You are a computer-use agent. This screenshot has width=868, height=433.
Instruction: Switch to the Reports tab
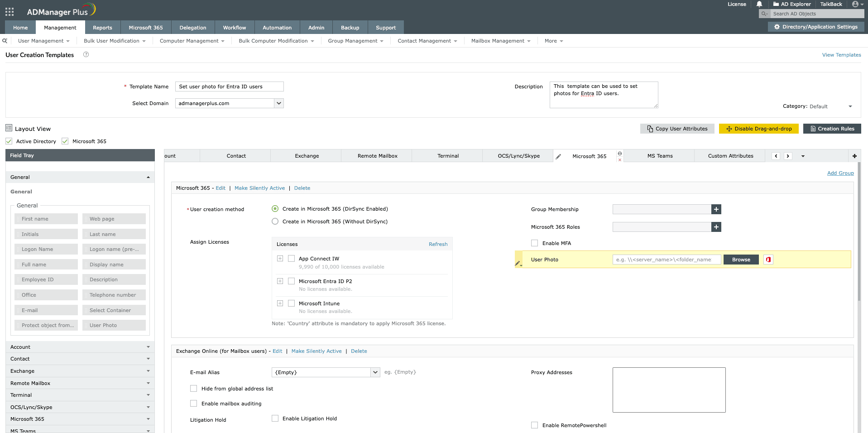coord(102,28)
